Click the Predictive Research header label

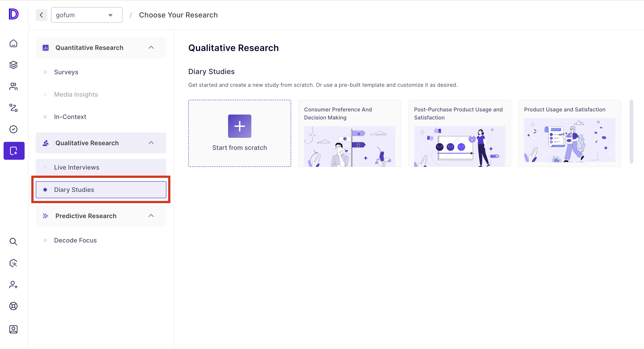(x=86, y=216)
